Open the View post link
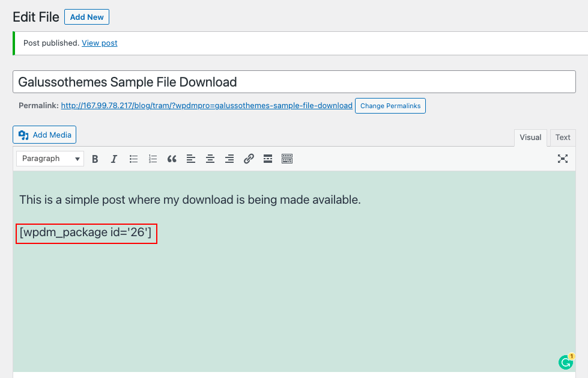Image resolution: width=588 pixels, height=378 pixels. (x=99, y=43)
